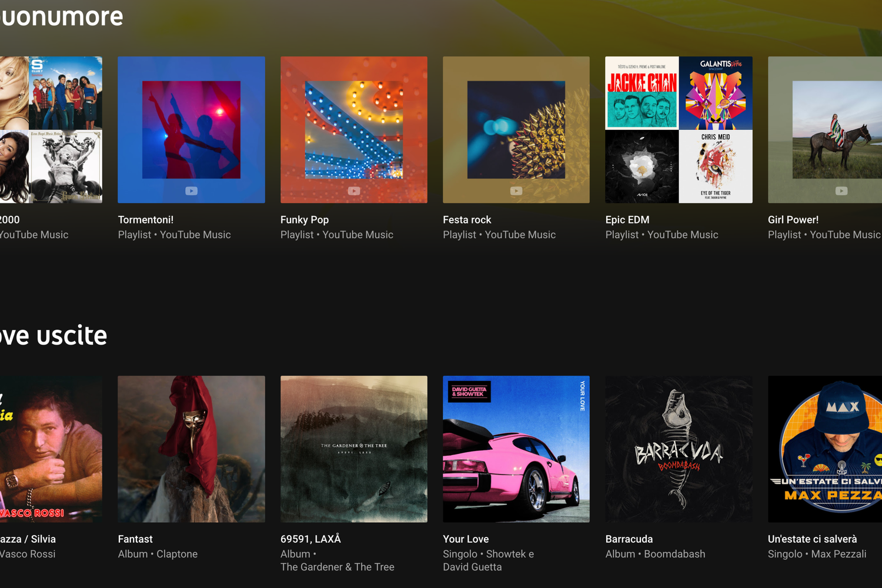The height and width of the screenshot is (588, 882).
Task: Click the Nuove uscite section header
Action: [53, 335]
